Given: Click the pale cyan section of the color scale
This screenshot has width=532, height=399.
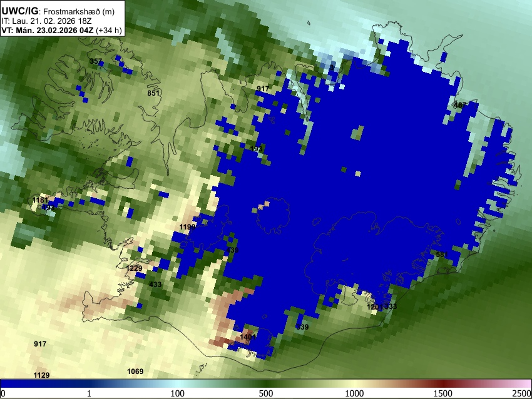Looking at the screenshot, I should coord(178,383).
